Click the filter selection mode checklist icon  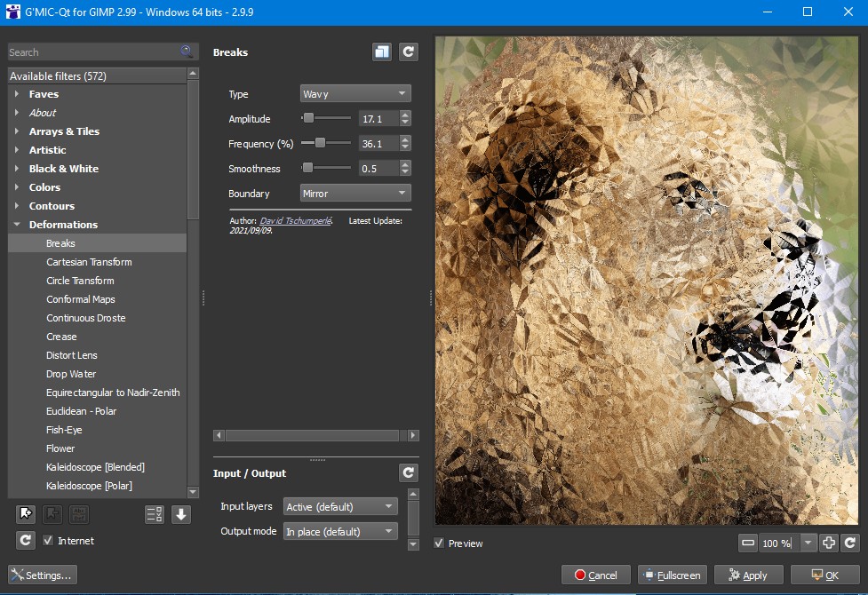[154, 514]
